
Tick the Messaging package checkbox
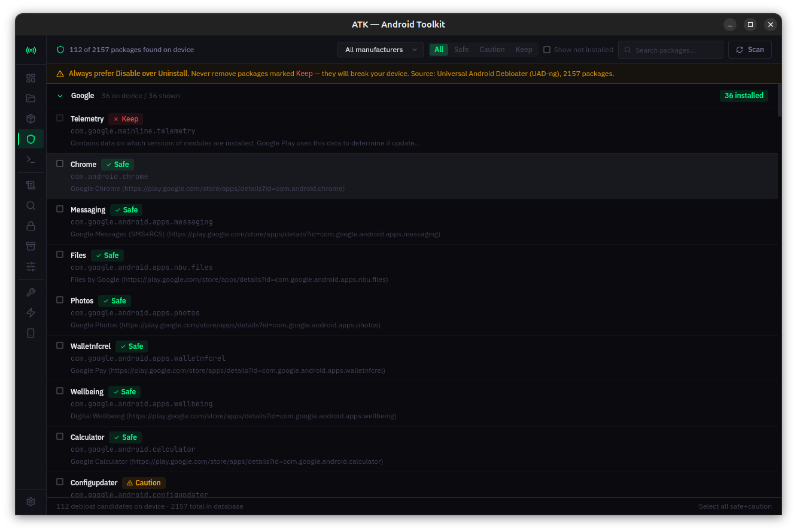tap(60, 209)
